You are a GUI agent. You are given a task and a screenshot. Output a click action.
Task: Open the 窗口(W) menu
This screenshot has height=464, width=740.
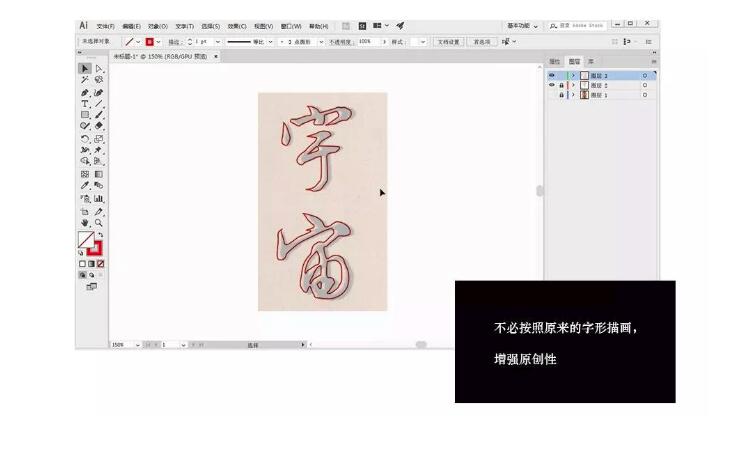pos(291,26)
